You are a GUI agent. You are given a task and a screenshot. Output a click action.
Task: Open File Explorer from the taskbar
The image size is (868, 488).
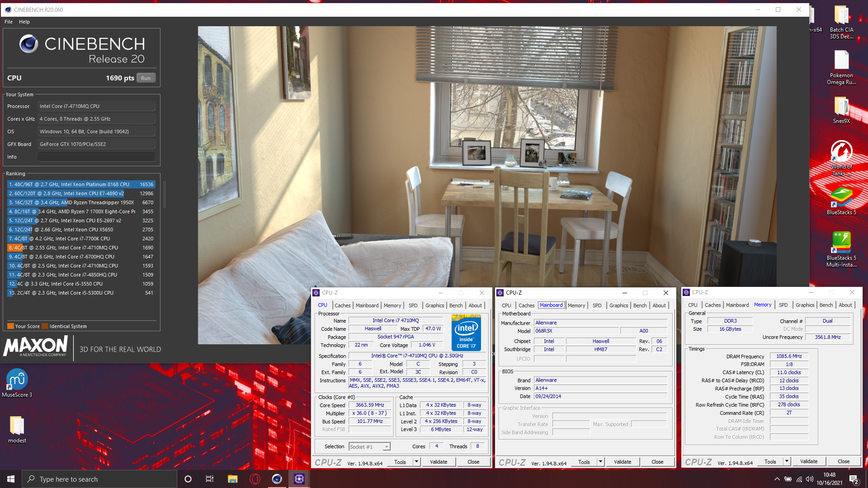[x=232, y=479]
